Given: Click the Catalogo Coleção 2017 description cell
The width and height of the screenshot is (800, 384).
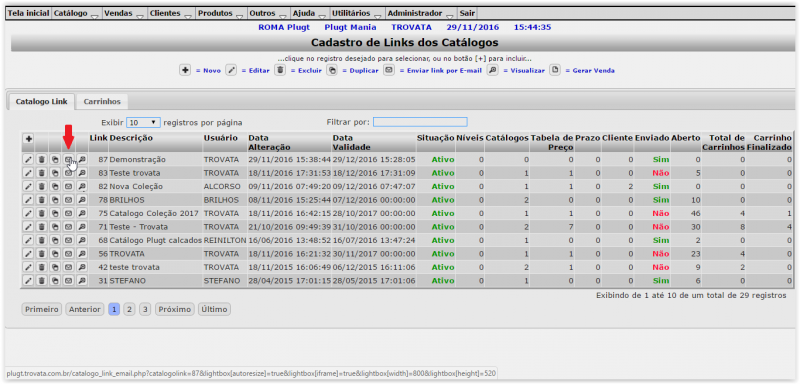Looking at the screenshot, I should (156, 213).
